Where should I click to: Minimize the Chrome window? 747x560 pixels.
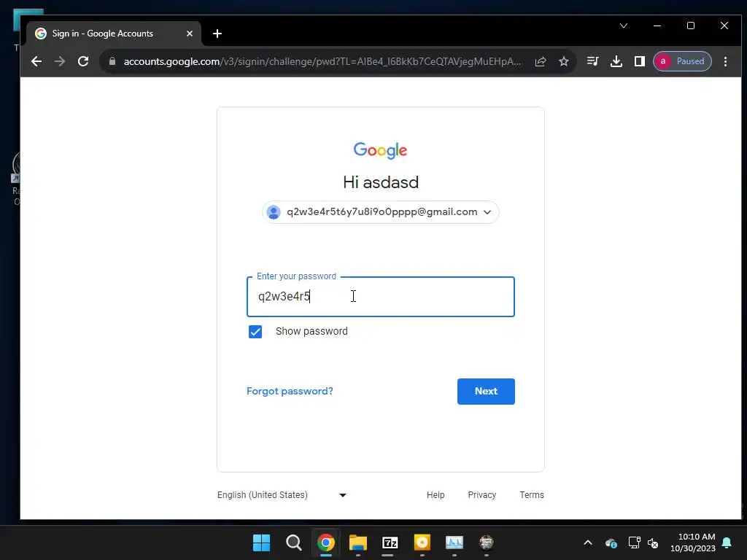coord(657,26)
